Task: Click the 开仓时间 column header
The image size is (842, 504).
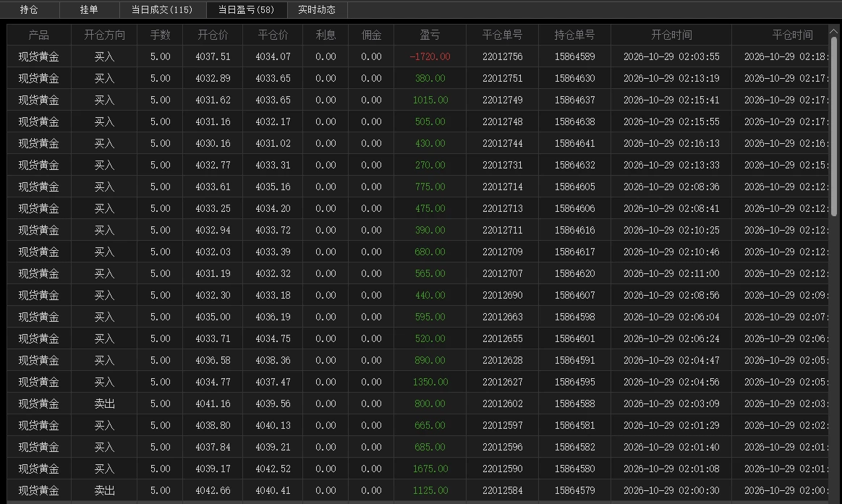Action: click(671, 35)
